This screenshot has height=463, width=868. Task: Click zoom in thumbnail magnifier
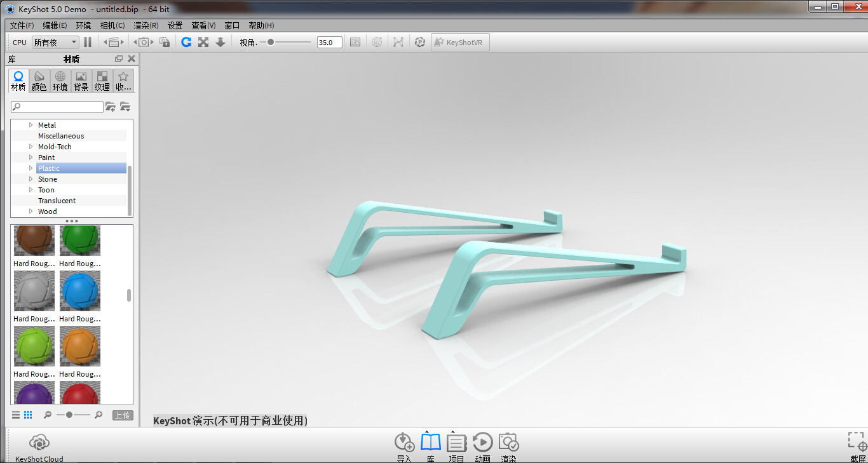98,415
